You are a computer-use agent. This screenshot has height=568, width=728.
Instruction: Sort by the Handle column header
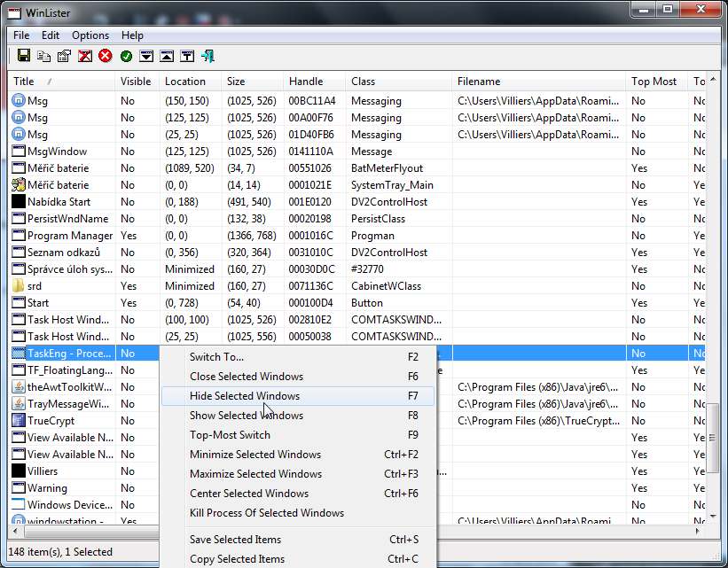point(315,82)
